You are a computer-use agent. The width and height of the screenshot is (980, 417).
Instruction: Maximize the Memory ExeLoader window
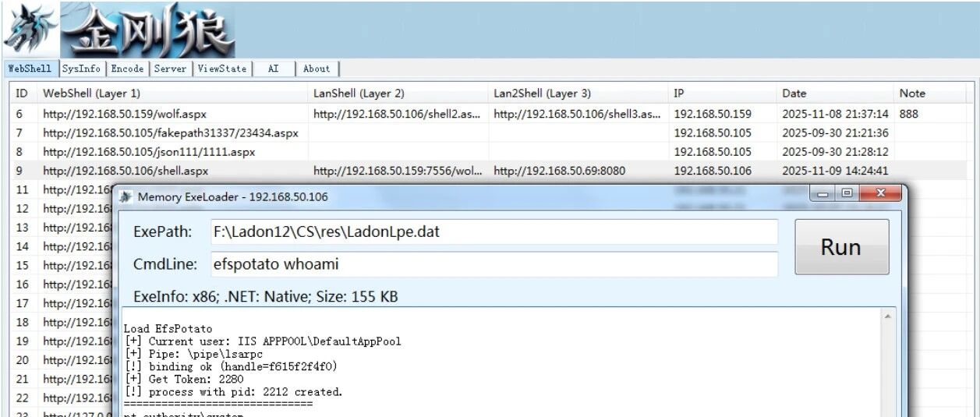click(x=847, y=193)
